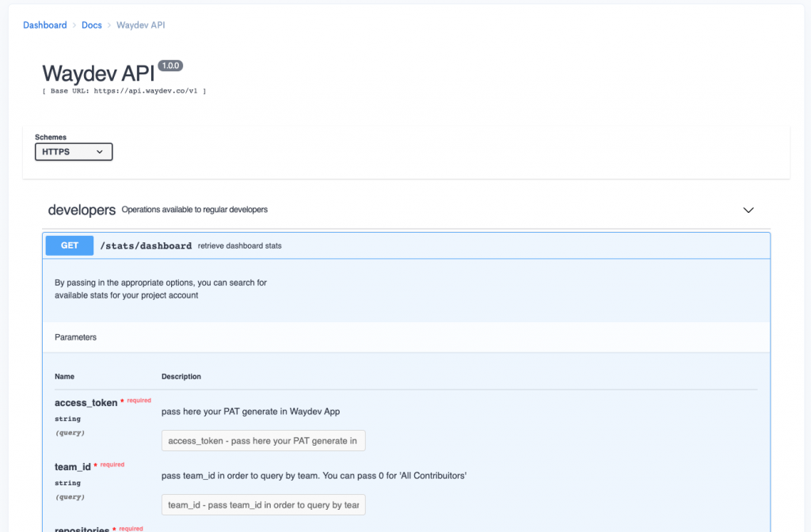Select the Waydev API breadcrumb item
Image resolution: width=811 pixels, height=532 pixels.
pos(141,25)
